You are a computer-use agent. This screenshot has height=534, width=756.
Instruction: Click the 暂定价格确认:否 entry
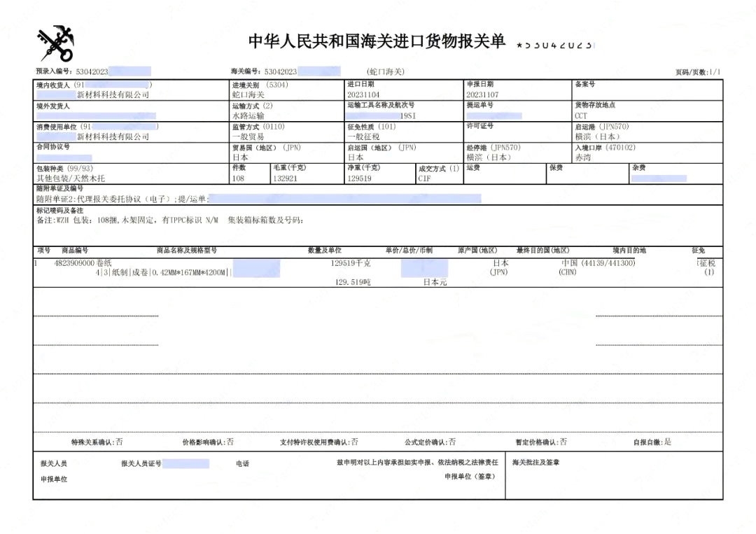pos(541,442)
